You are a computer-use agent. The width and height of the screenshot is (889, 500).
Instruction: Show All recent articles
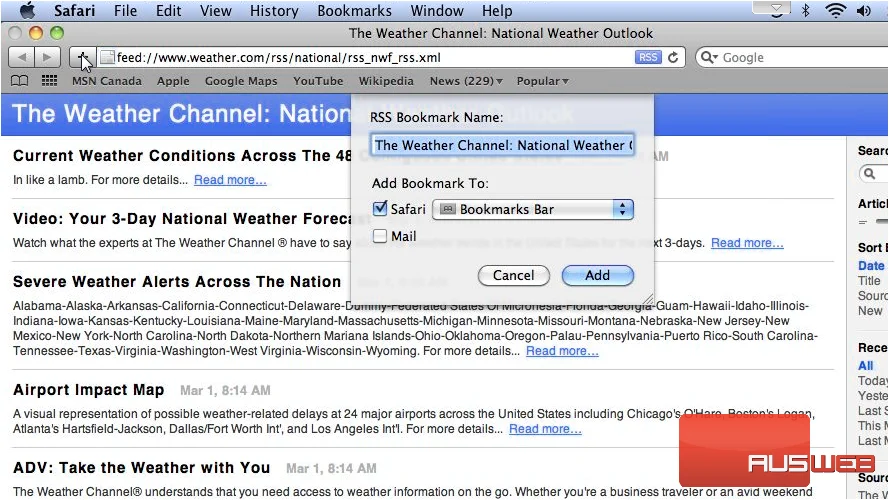pos(865,366)
